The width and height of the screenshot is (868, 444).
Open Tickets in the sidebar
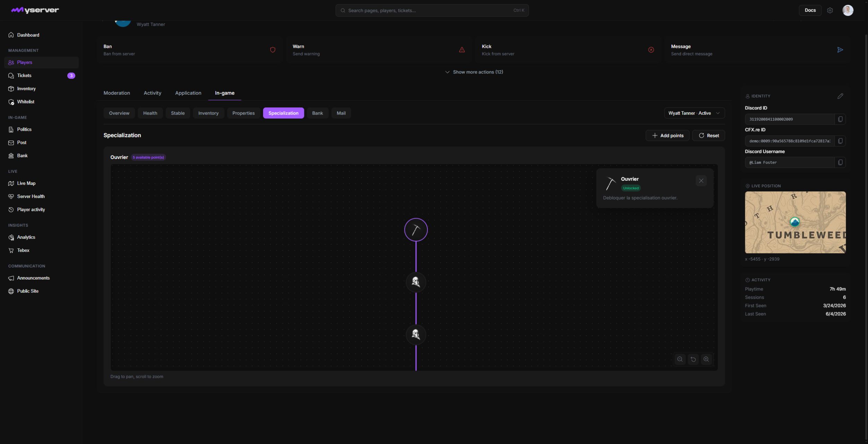click(41, 76)
